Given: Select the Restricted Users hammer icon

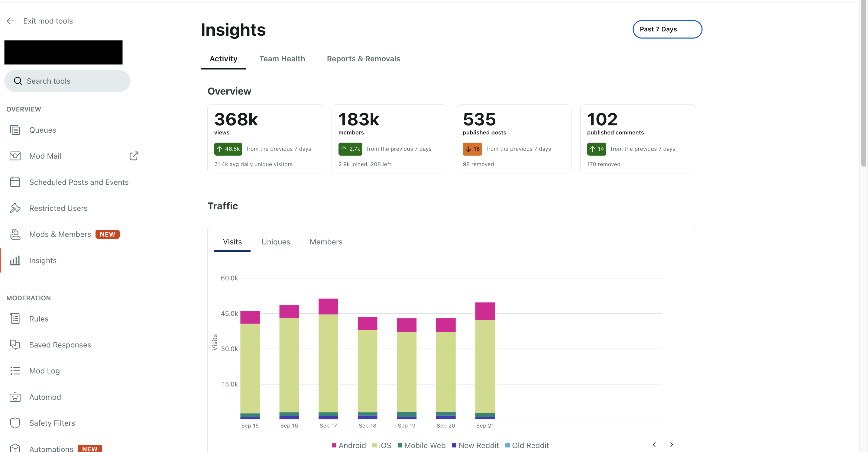Looking at the screenshot, I should [x=15, y=208].
